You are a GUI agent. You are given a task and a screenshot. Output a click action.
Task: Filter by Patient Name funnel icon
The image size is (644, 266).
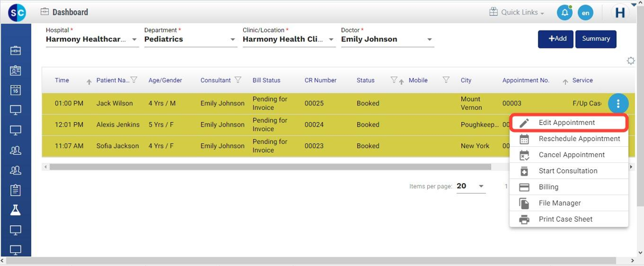click(133, 80)
